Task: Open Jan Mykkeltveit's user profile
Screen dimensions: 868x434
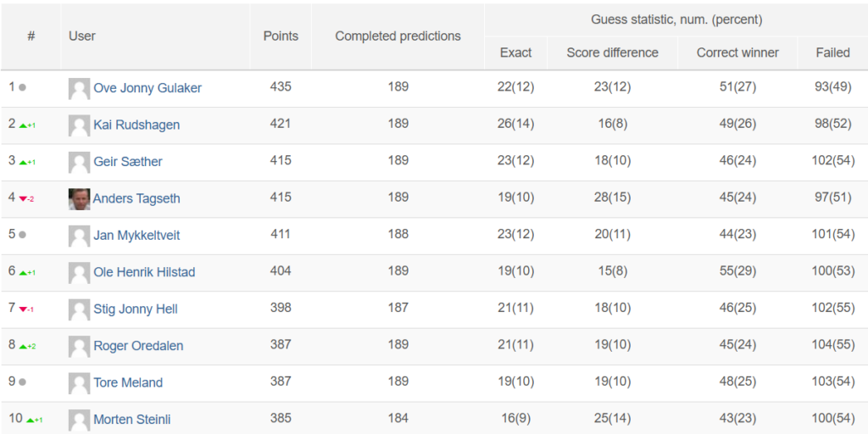Action: (x=136, y=236)
